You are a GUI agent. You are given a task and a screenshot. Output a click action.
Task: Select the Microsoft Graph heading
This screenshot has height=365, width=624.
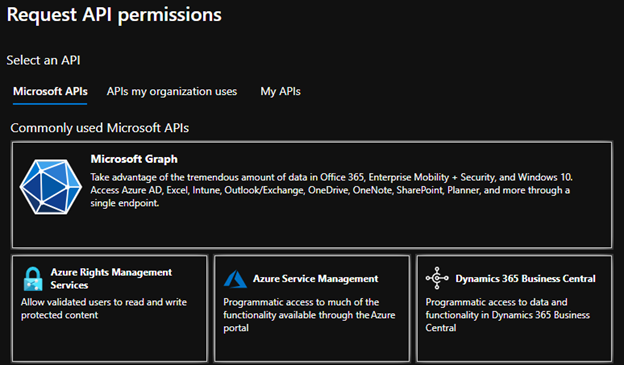134,159
